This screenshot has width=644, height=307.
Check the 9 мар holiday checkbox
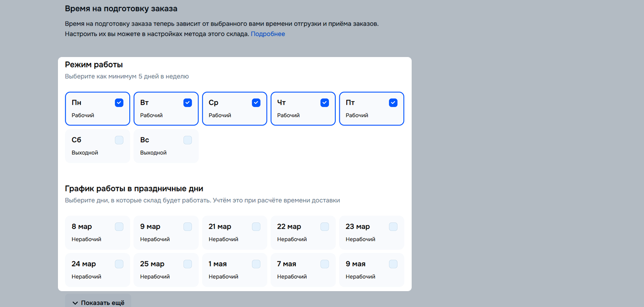pyautogui.click(x=187, y=227)
